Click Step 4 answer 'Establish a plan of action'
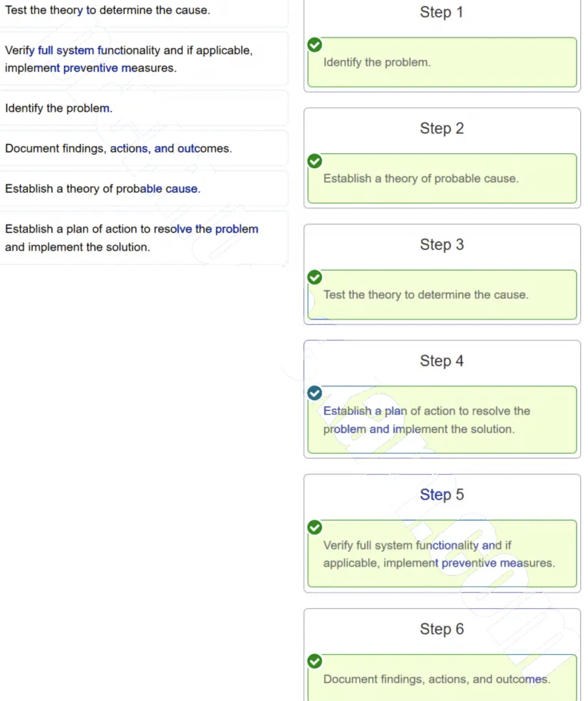The image size is (588, 701). pyautogui.click(x=442, y=420)
